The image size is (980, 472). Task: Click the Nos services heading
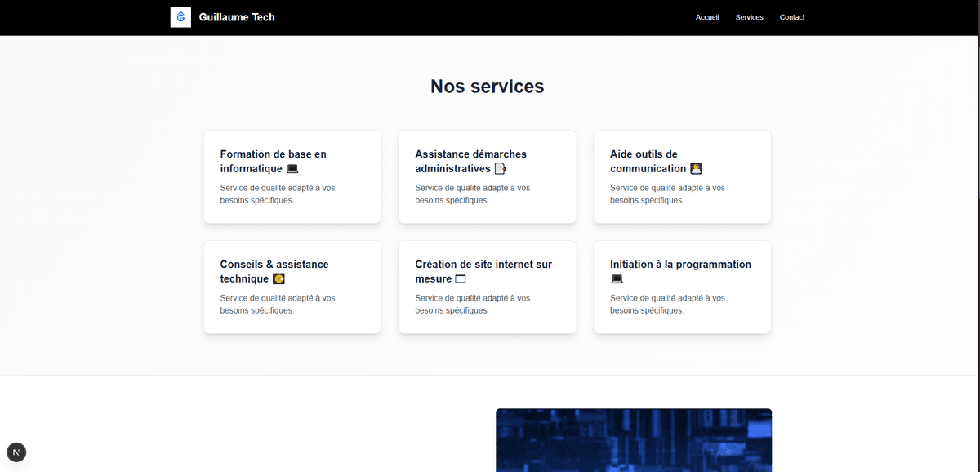click(487, 86)
